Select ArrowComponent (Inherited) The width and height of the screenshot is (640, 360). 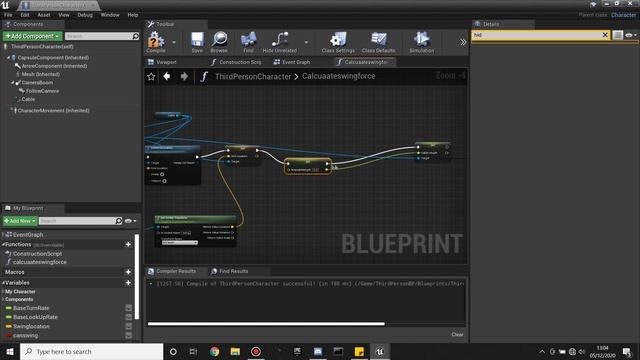(54, 66)
